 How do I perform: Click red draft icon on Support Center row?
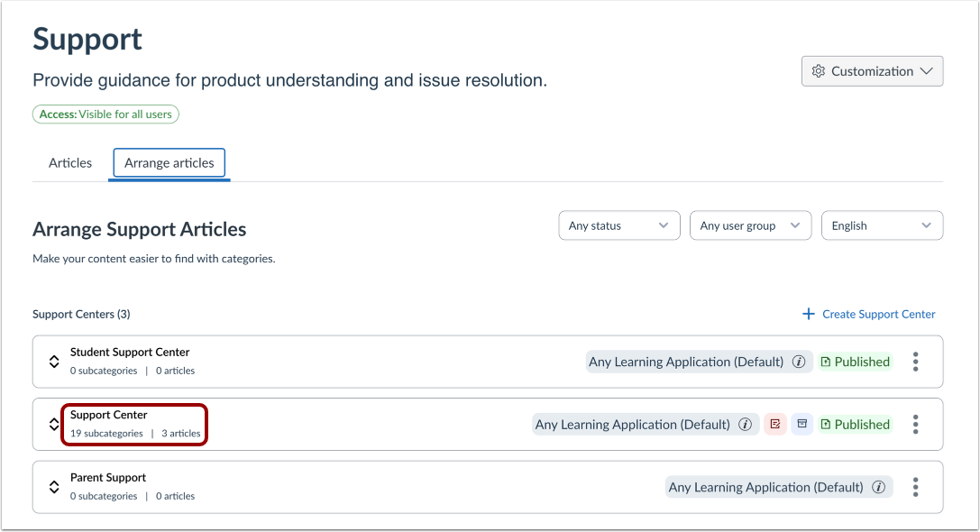[x=774, y=425]
